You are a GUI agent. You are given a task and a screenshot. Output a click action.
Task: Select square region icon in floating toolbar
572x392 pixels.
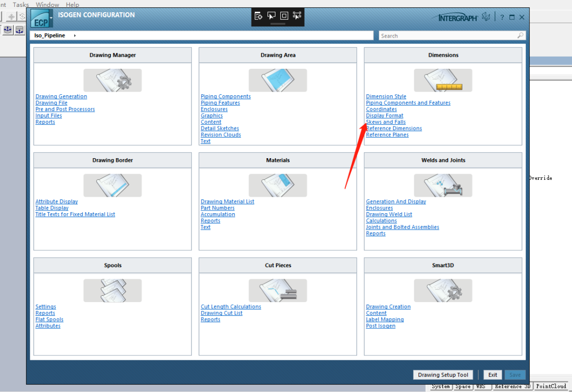click(x=284, y=16)
